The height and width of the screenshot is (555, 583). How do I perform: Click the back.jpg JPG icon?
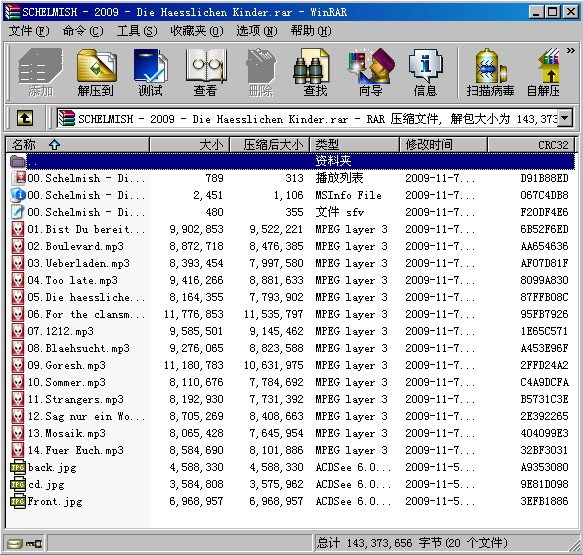[18, 468]
